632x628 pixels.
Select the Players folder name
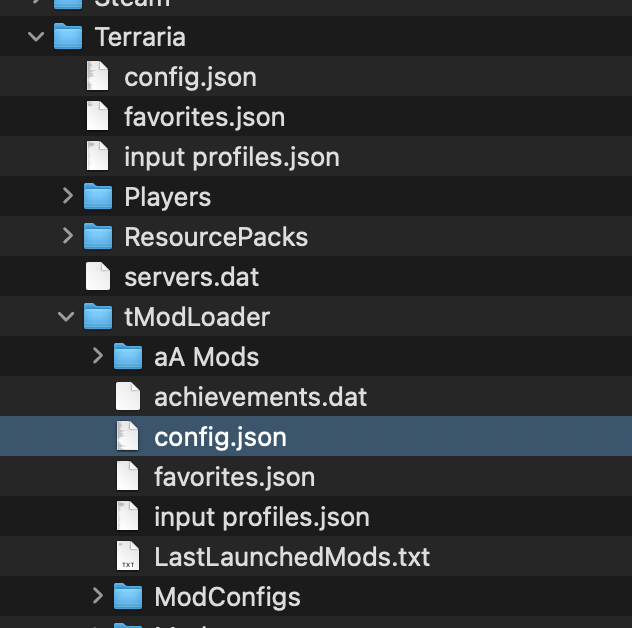167,197
